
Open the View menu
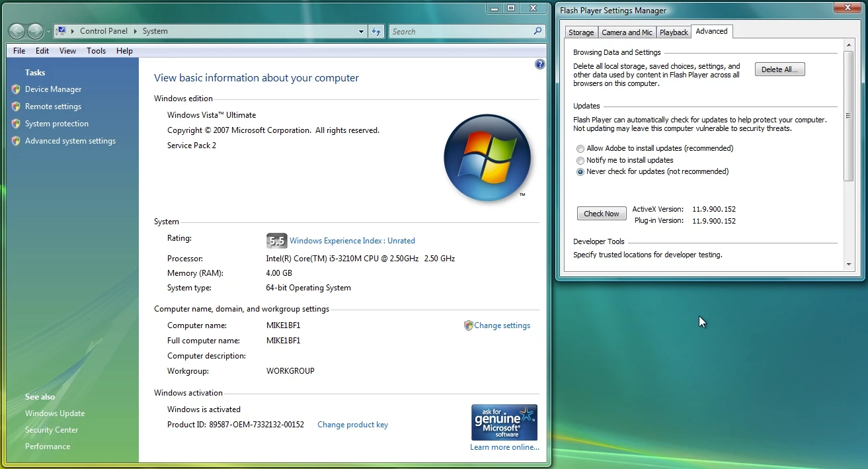tap(67, 51)
